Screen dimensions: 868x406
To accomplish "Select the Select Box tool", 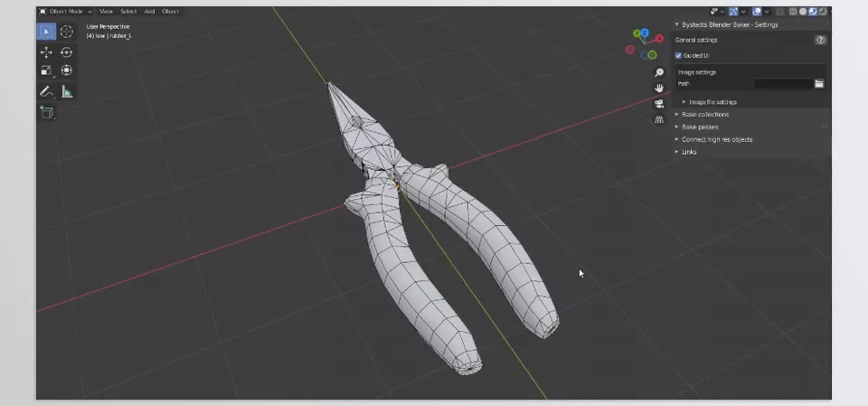I will point(46,32).
